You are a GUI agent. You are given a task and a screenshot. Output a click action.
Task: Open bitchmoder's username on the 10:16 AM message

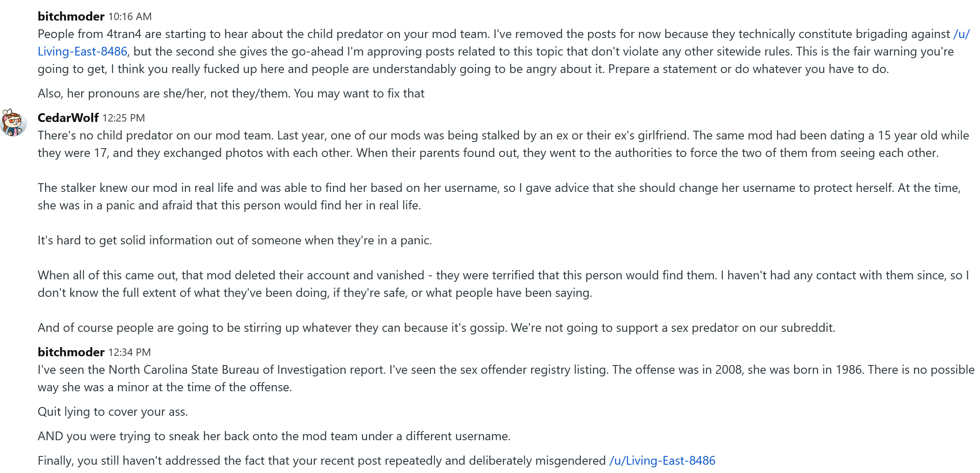[71, 17]
